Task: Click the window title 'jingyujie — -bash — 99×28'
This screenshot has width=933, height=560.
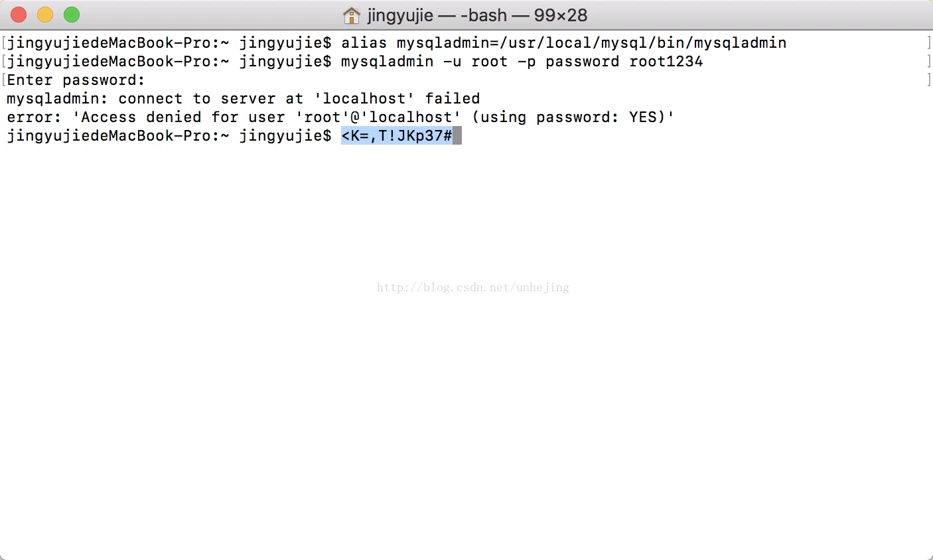Action: pos(477,15)
